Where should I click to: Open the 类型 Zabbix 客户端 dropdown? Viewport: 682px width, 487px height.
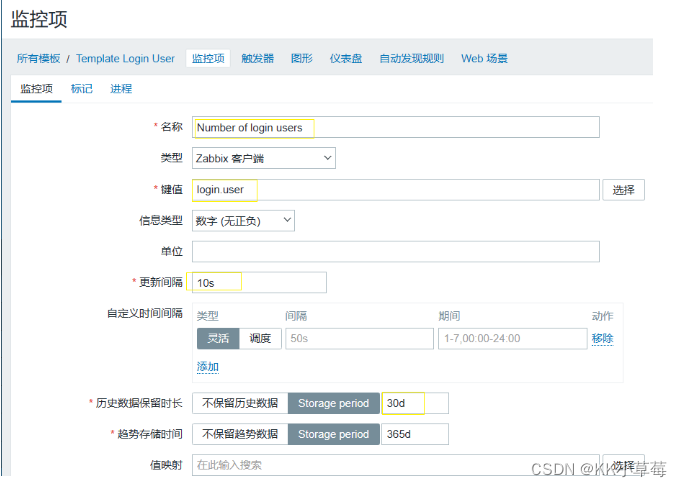tap(264, 158)
